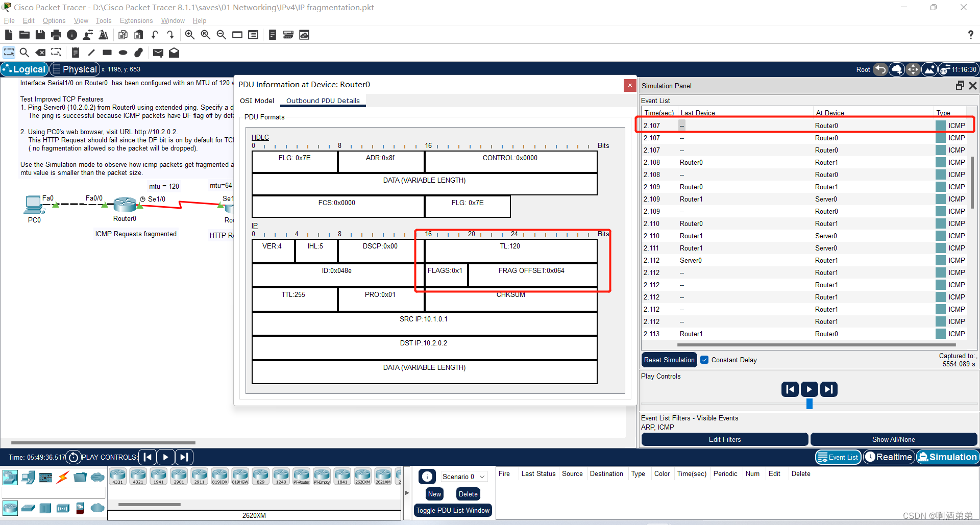Switch to Logical workspace view
Viewport: 980px width, 525px height.
click(24, 69)
